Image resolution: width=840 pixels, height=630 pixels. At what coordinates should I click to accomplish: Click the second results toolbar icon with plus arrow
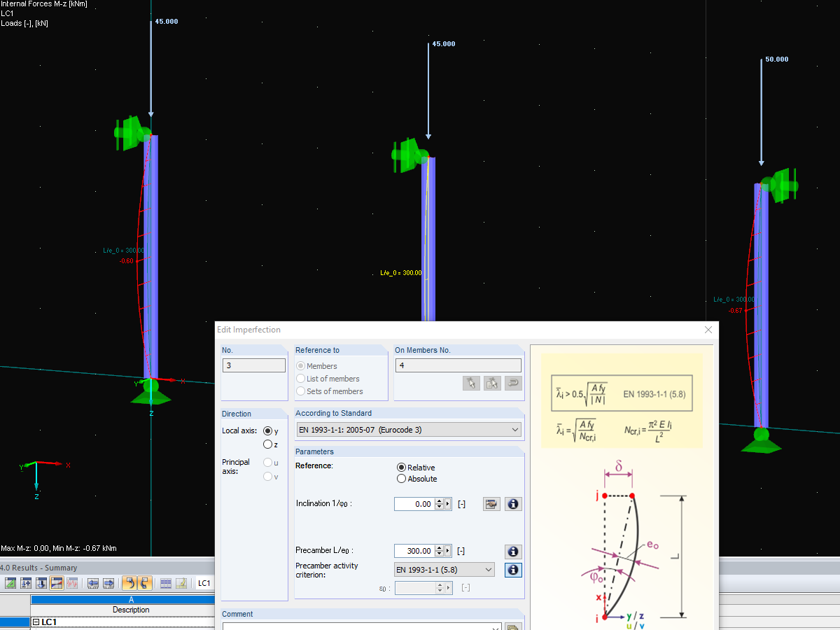[x=26, y=583]
